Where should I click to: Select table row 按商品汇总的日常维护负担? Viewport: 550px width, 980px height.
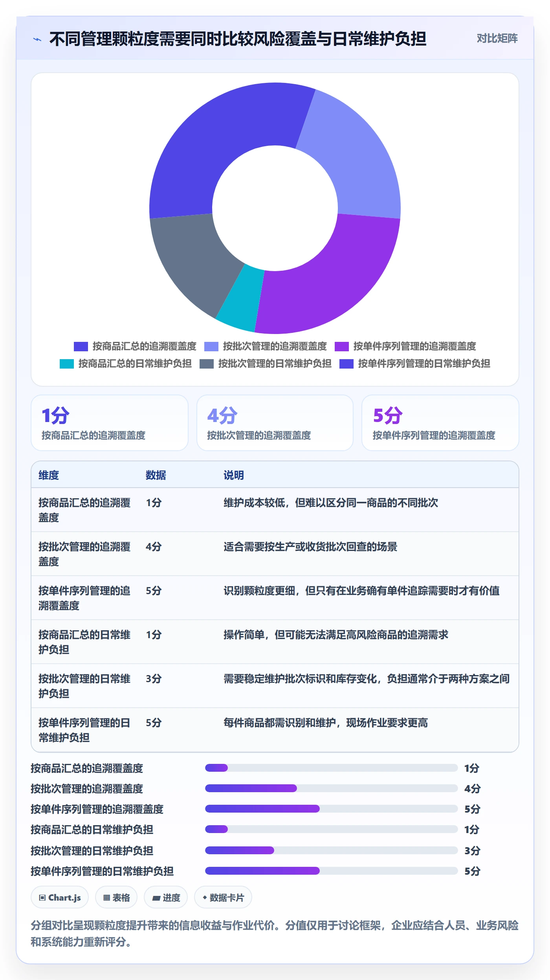[275, 642]
